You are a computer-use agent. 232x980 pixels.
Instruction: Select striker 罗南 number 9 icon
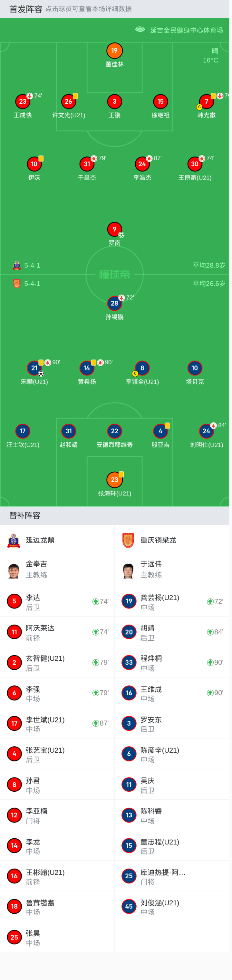[114, 229]
